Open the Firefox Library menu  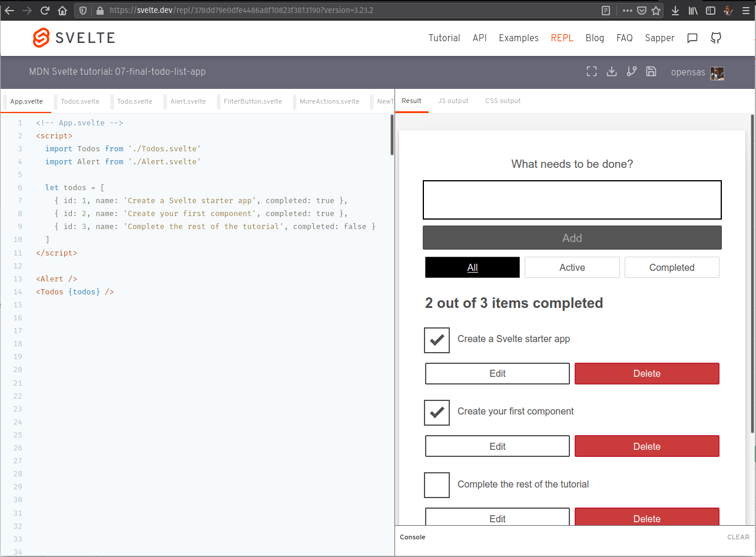tap(693, 10)
